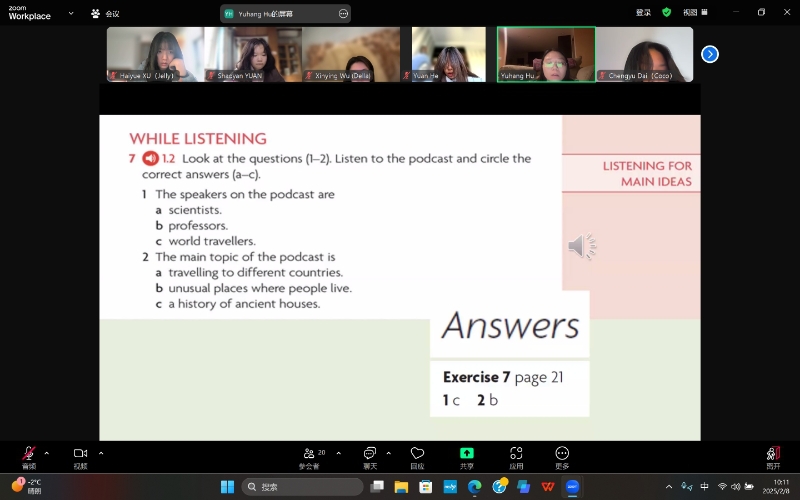Select Haiyue XU (Jelly) video thumbnail
Screen dimensions: 800x500
pyautogui.click(x=155, y=54)
